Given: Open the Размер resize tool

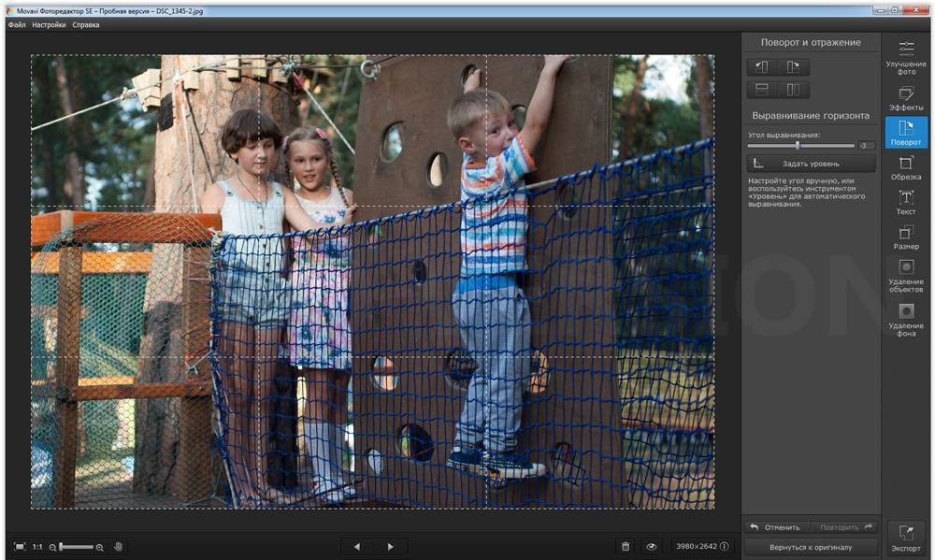Looking at the screenshot, I should [906, 237].
